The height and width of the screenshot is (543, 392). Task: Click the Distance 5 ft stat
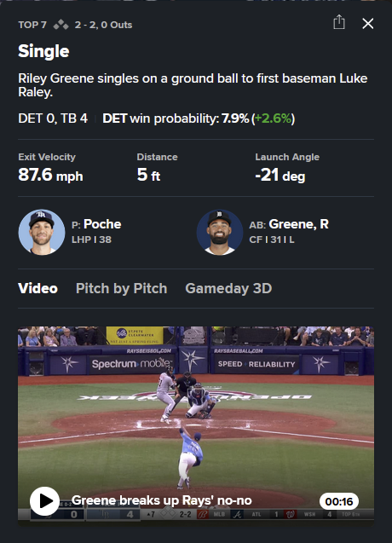(157, 168)
